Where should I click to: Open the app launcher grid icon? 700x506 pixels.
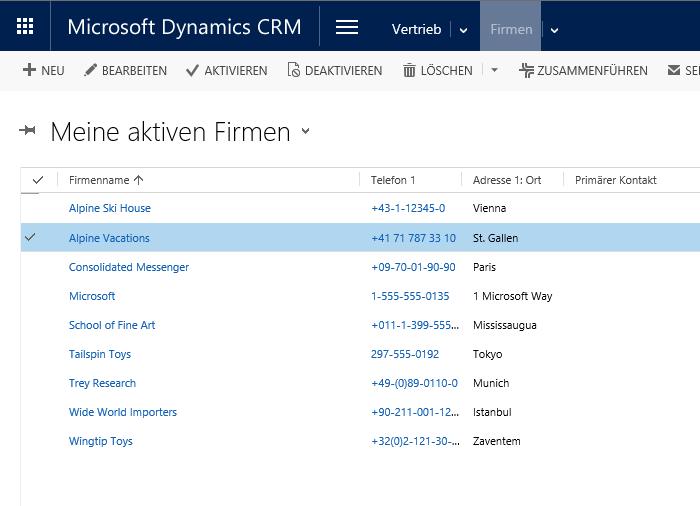tap(25, 27)
